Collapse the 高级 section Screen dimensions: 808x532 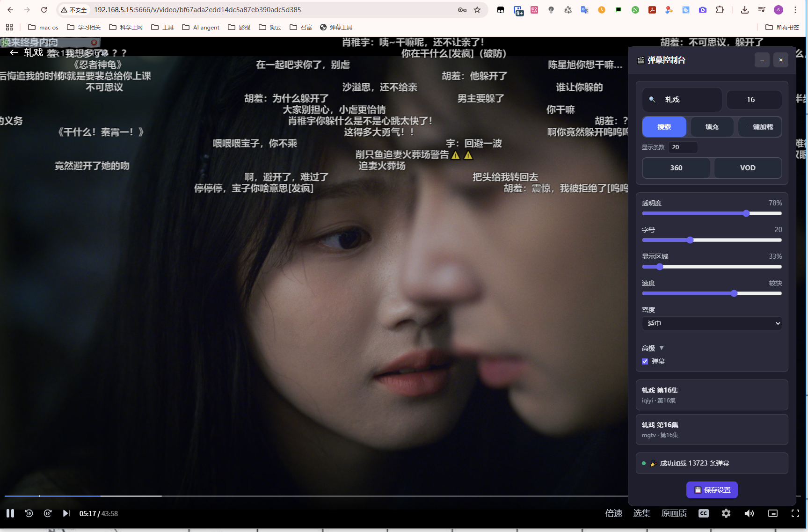662,348
